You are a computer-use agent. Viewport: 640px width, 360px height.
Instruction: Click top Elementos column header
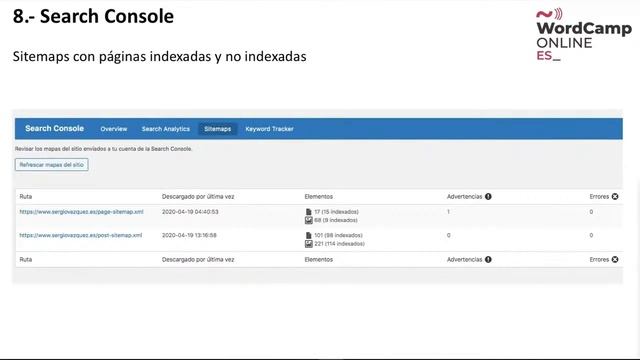(318, 197)
